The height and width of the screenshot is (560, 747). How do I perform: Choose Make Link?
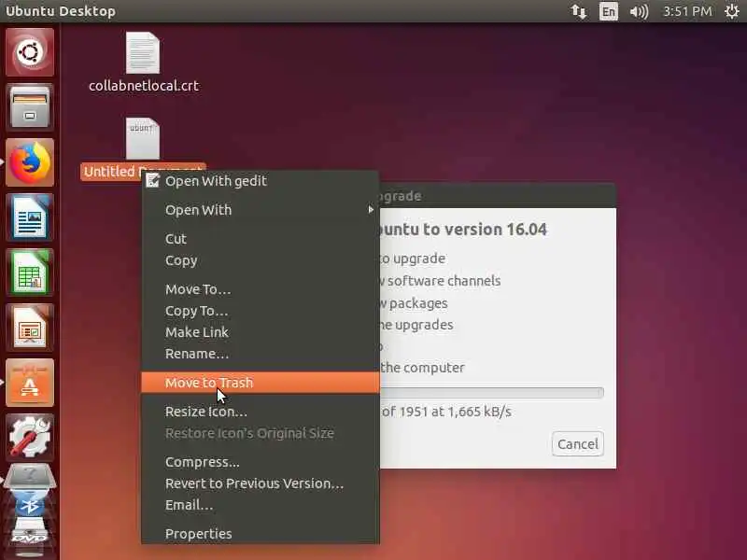click(261, 332)
